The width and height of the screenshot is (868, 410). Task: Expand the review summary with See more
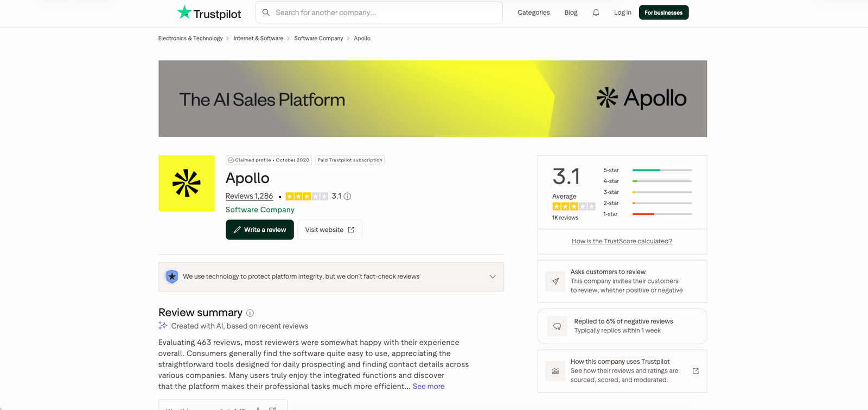[x=429, y=387]
